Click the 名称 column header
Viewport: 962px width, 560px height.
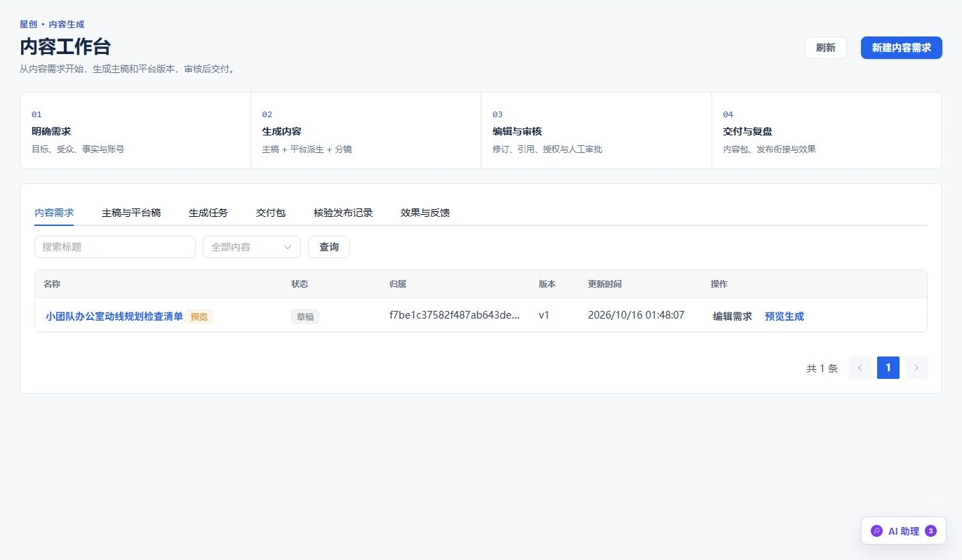[x=52, y=284]
